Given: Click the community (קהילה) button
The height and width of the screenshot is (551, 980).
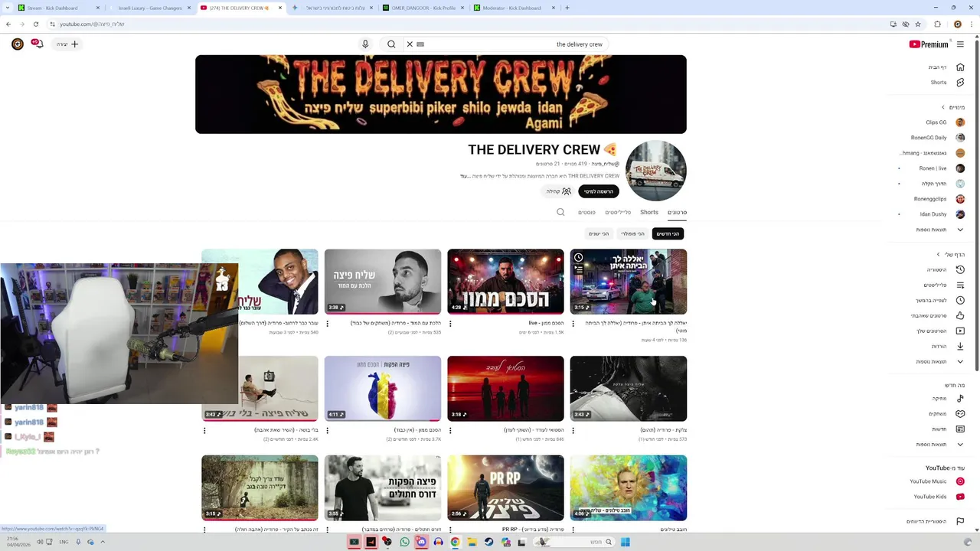Looking at the screenshot, I should click(x=558, y=191).
